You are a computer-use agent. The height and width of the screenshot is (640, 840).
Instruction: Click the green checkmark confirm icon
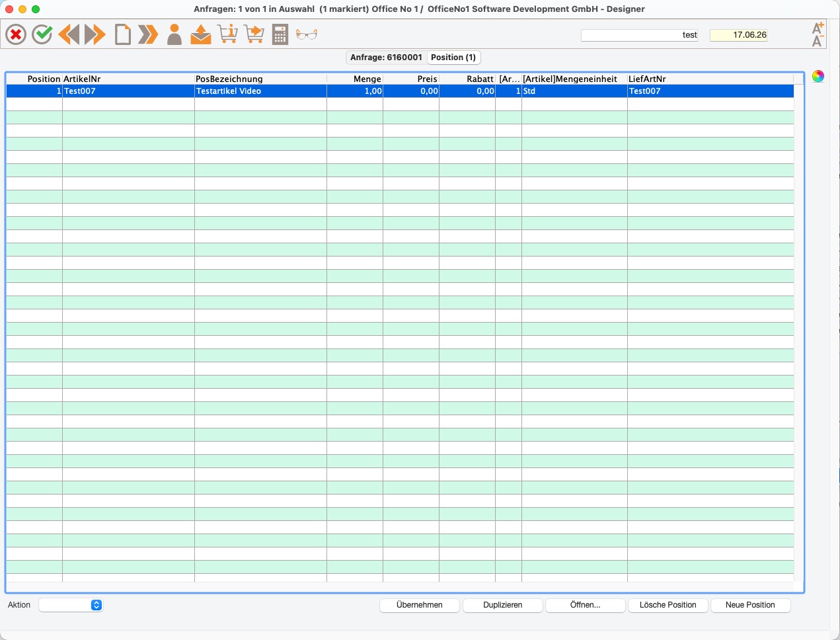42,34
